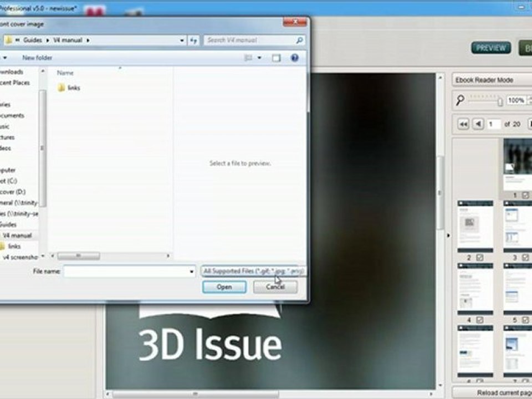Select the (C:) drive in tree
This screenshot has width=532, height=399.
(x=9, y=181)
